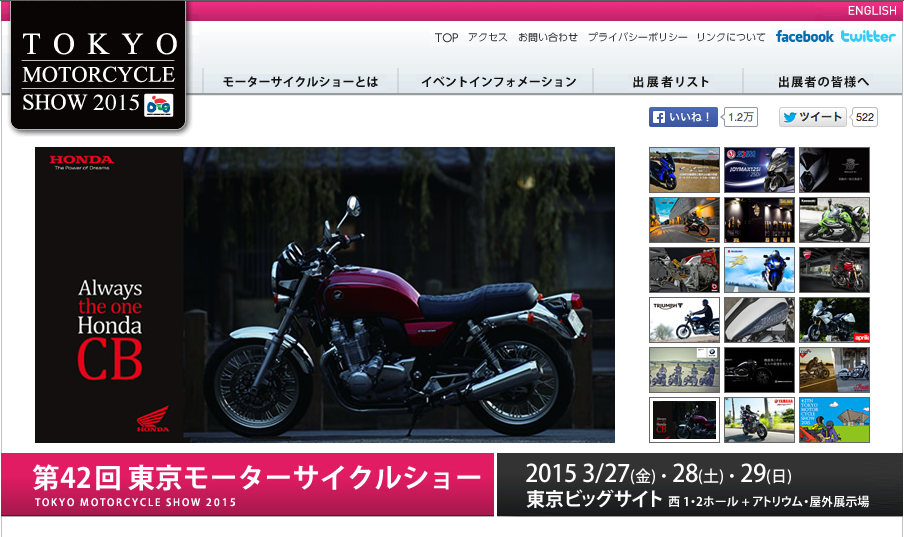
Task: Select the Yamaha couple riding thumbnail
Action: 759,420
